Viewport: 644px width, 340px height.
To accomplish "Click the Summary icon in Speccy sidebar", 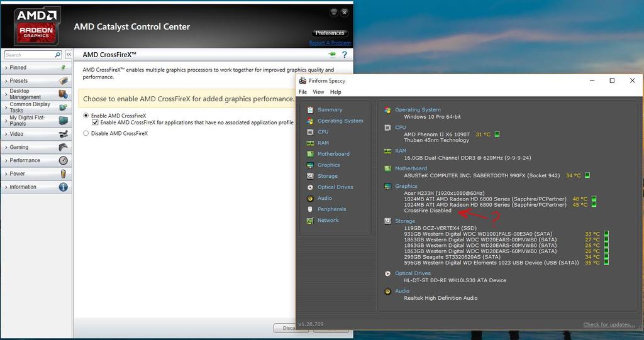I will [310, 109].
